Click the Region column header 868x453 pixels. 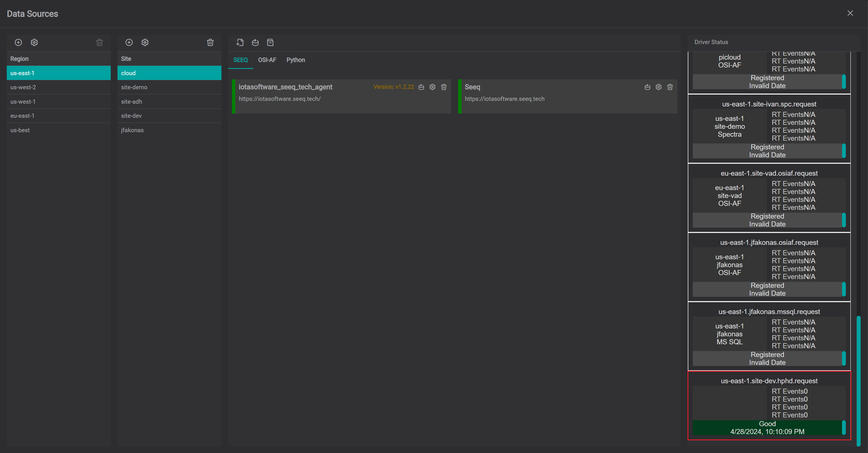point(59,59)
